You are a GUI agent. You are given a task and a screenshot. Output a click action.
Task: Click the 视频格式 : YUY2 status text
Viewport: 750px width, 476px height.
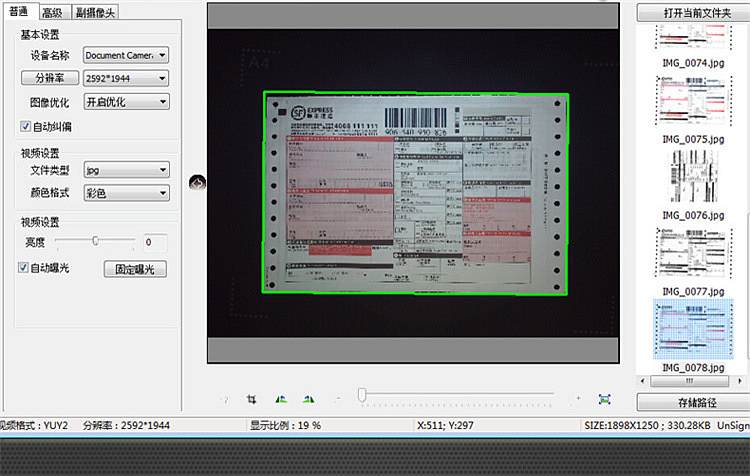(33, 425)
